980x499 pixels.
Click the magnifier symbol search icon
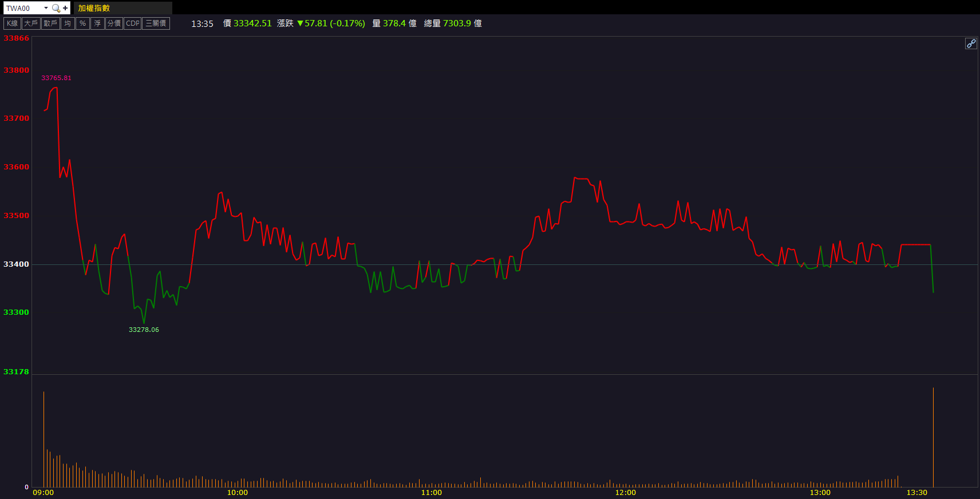pyautogui.click(x=56, y=8)
